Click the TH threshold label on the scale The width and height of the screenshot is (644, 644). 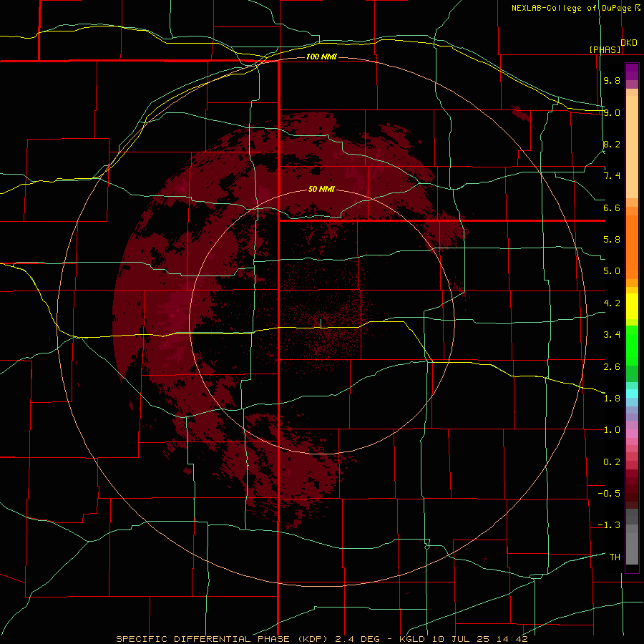pos(615,557)
